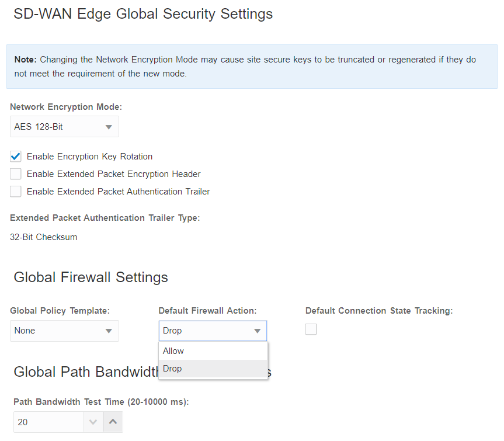This screenshot has height=441, width=504.
Task: Open the Network Encryption Mode dropdown
Action: pos(64,127)
